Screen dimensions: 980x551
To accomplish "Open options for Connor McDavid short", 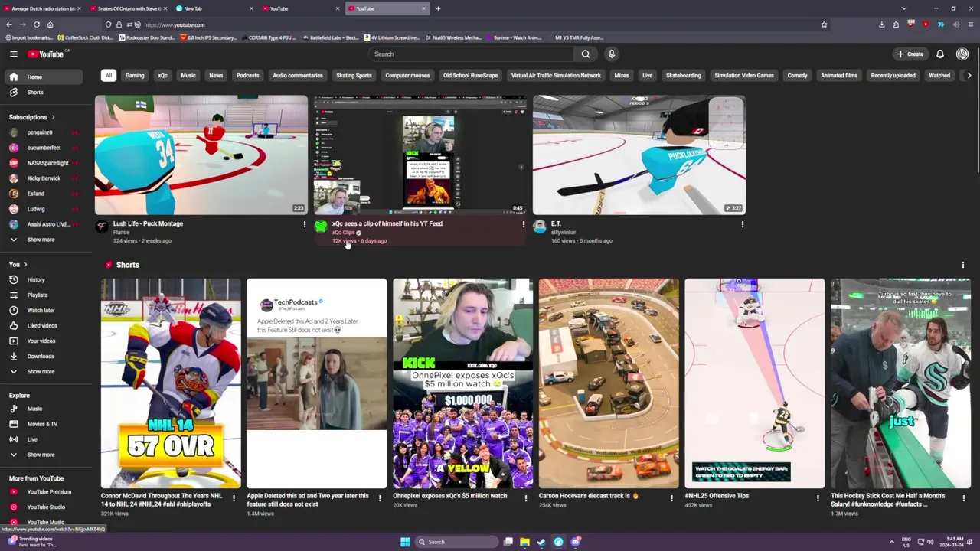I will pyautogui.click(x=234, y=497).
